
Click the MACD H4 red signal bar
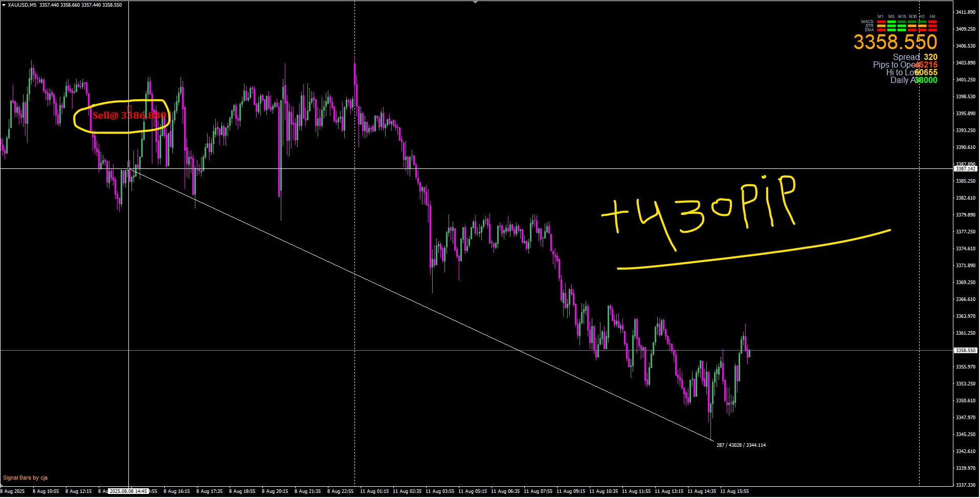[x=932, y=22]
